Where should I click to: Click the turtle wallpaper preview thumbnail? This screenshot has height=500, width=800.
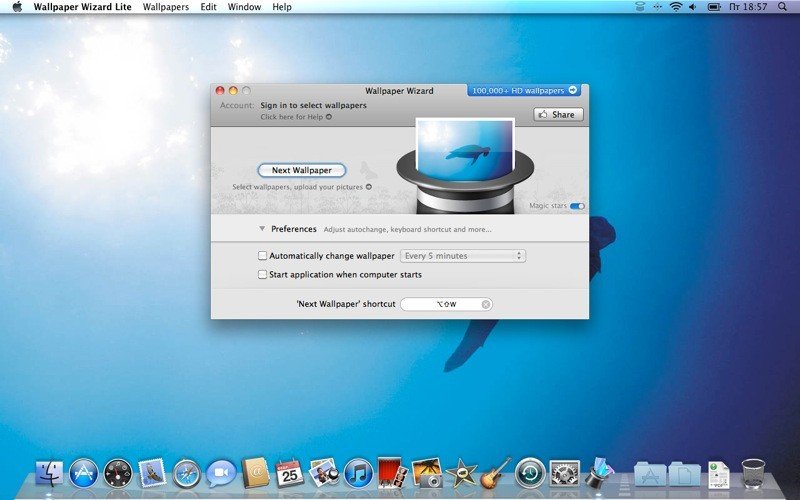[465, 151]
